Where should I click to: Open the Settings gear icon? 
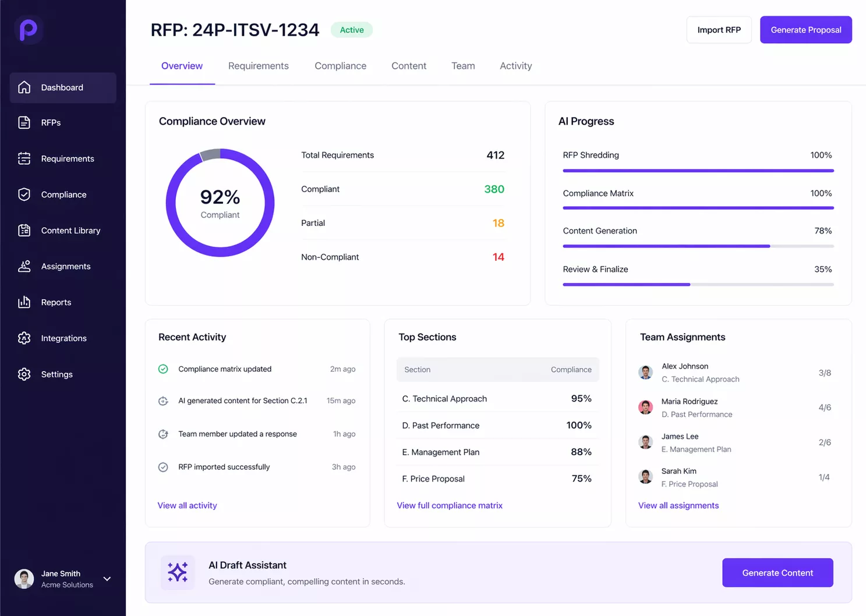click(x=24, y=374)
